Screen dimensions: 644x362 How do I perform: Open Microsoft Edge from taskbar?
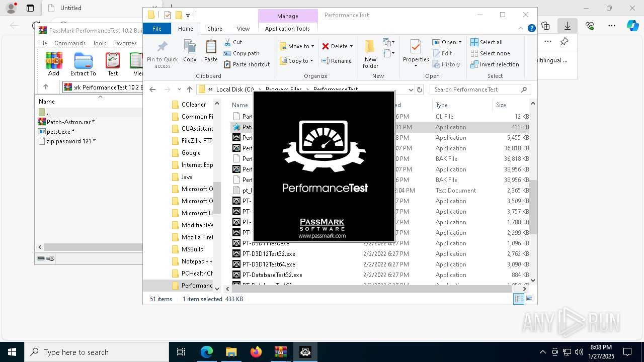pos(207,352)
